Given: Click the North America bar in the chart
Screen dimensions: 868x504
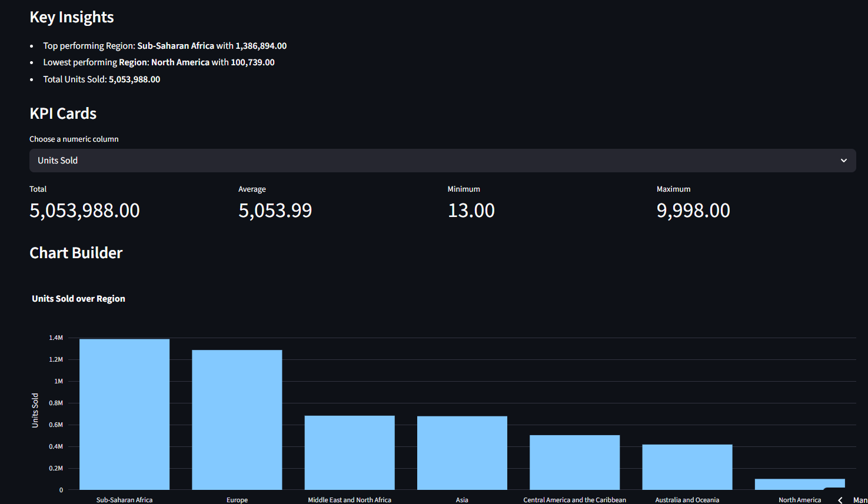Looking at the screenshot, I should pyautogui.click(x=800, y=484).
